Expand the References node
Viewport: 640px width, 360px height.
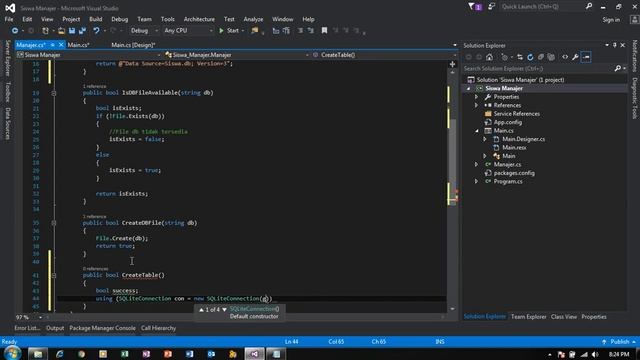pos(476,105)
